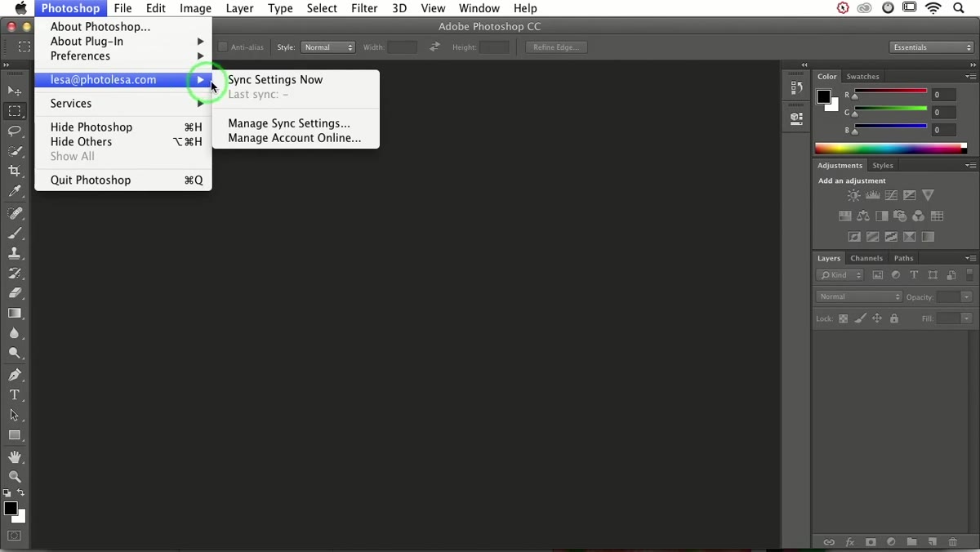Click the Refine Edge... button
Viewport: 980px width, 552px height.
coord(556,47)
